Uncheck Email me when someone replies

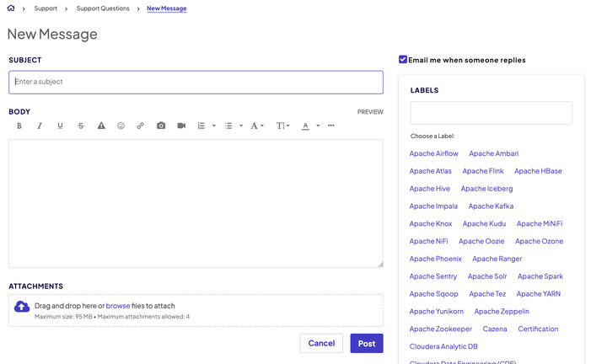click(403, 60)
